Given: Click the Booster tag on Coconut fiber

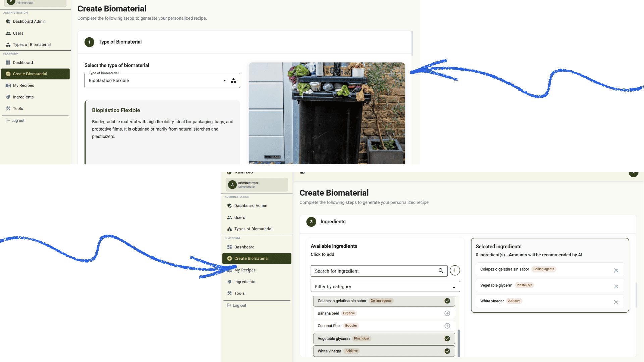Looking at the screenshot, I should point(351,326).
